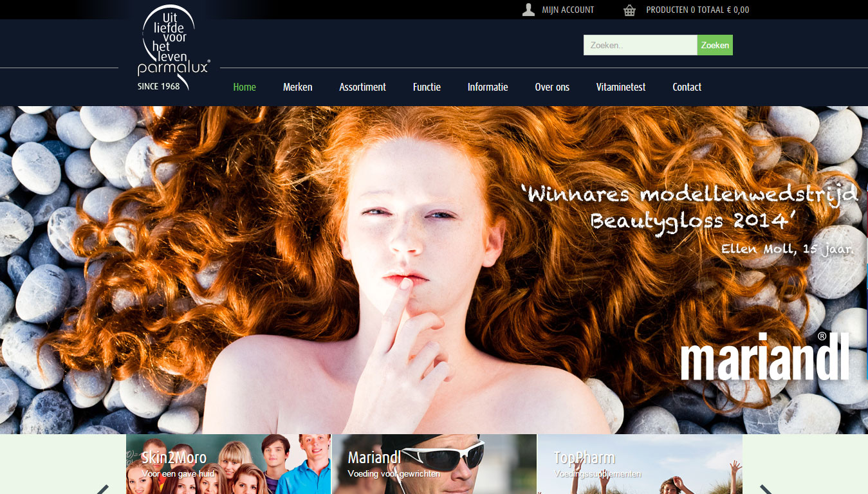Click the user account person icon
This screenshot has height=494, width=868.
pyautogui.click(x=528, y=10)
